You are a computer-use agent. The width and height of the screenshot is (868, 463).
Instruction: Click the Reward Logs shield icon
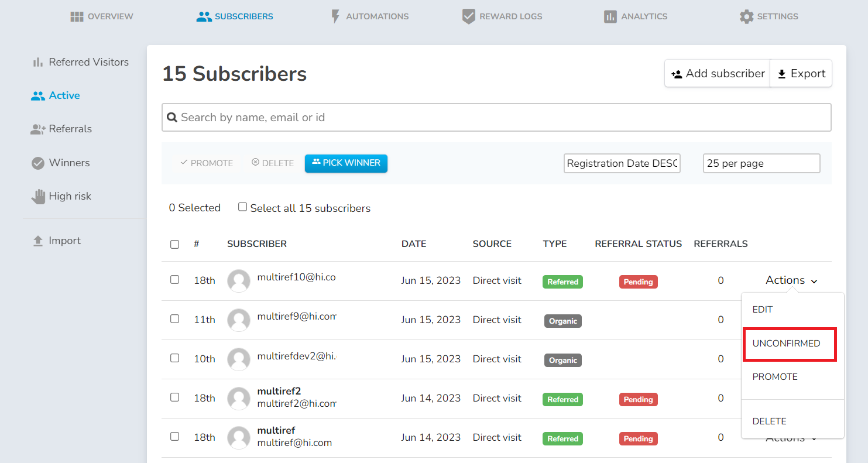pos(468,16)
